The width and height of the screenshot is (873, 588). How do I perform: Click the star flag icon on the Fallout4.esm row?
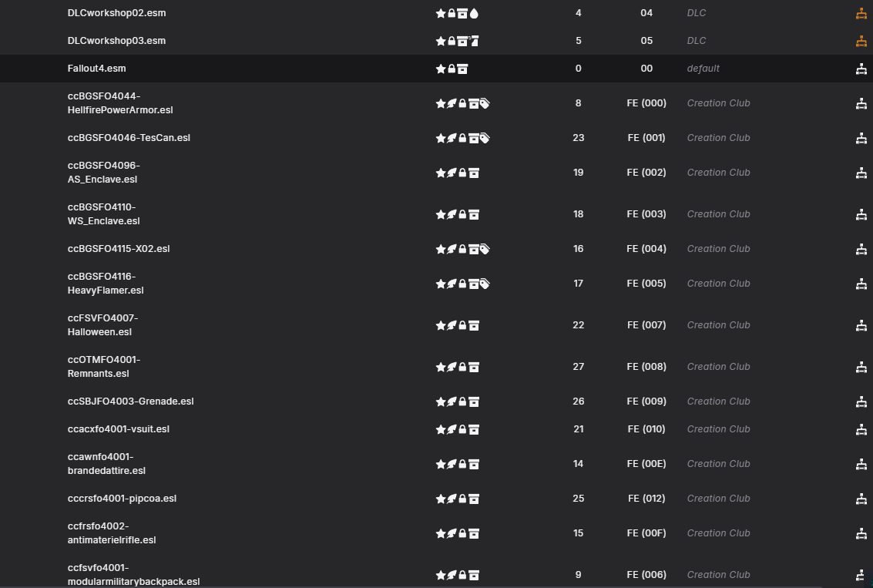tap(441, 69)
